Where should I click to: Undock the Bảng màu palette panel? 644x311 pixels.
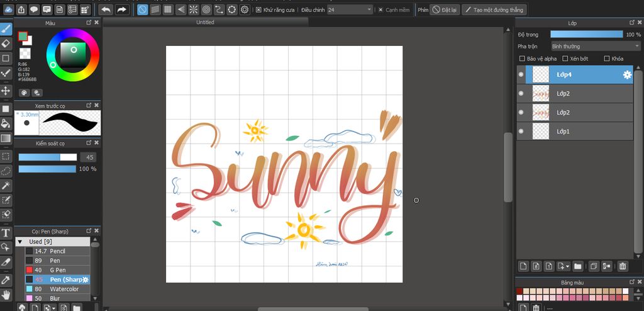tap(632, 282)
